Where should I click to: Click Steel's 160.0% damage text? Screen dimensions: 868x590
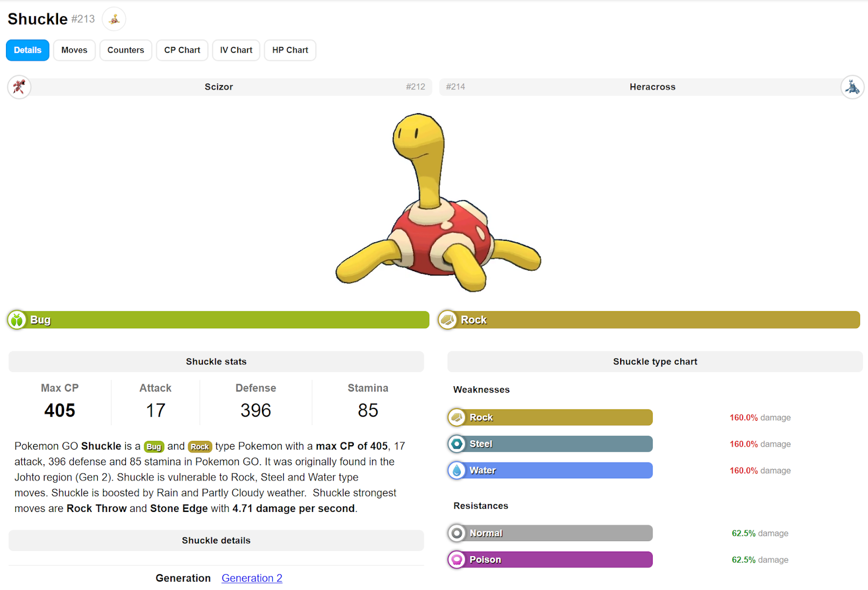(x=760, y=444)
